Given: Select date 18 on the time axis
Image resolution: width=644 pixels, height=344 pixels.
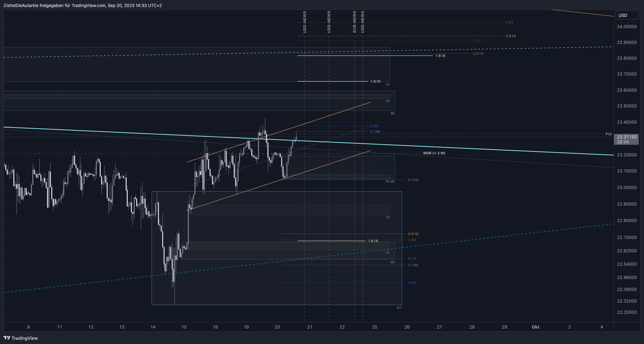Looking at the screenshot, I should (215, 327).
